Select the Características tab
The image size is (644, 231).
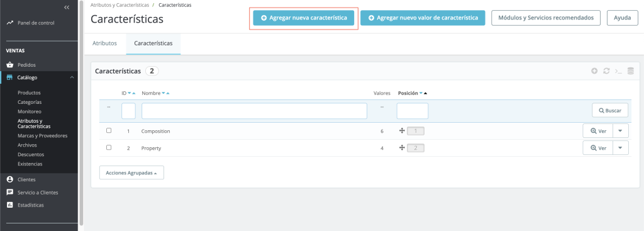coord(153,43)
